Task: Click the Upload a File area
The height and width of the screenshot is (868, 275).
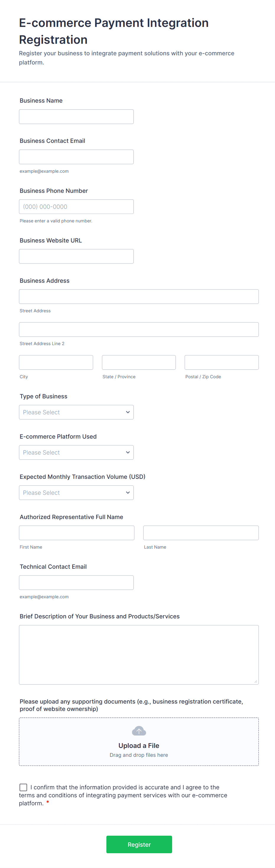Action: (139, 741)
